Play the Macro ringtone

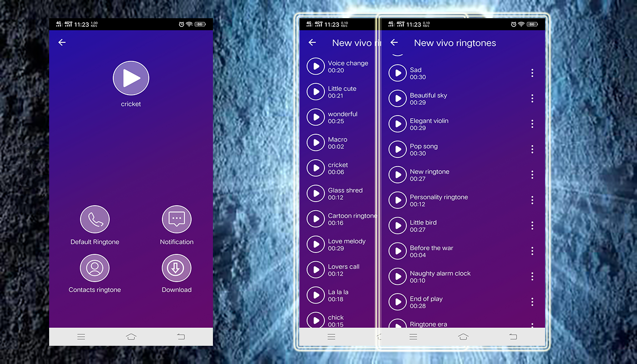pyautogui.click(x=316, y=142)
